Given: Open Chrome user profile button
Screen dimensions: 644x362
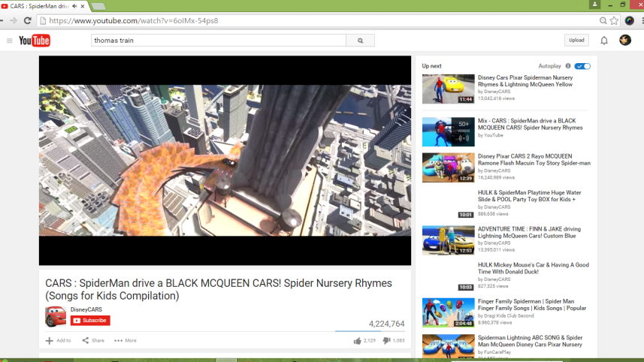Looking at the screenshot, I should [594, 5].
